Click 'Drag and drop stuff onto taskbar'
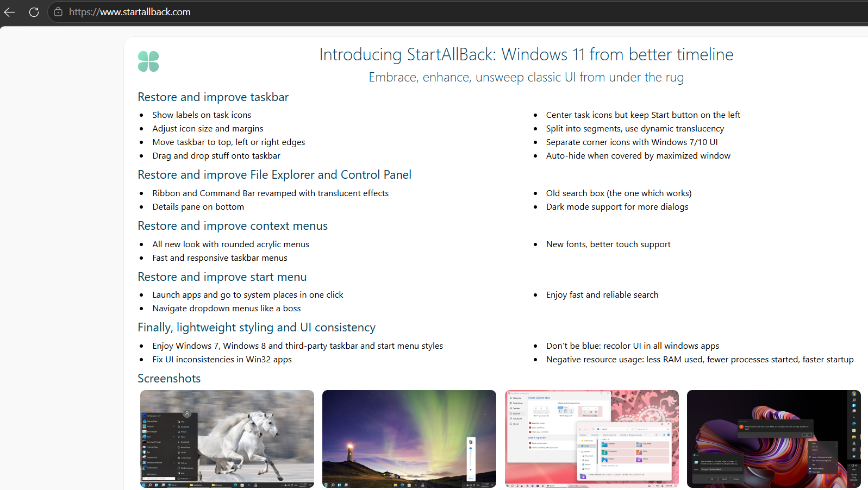 click(x=216, y=156)
